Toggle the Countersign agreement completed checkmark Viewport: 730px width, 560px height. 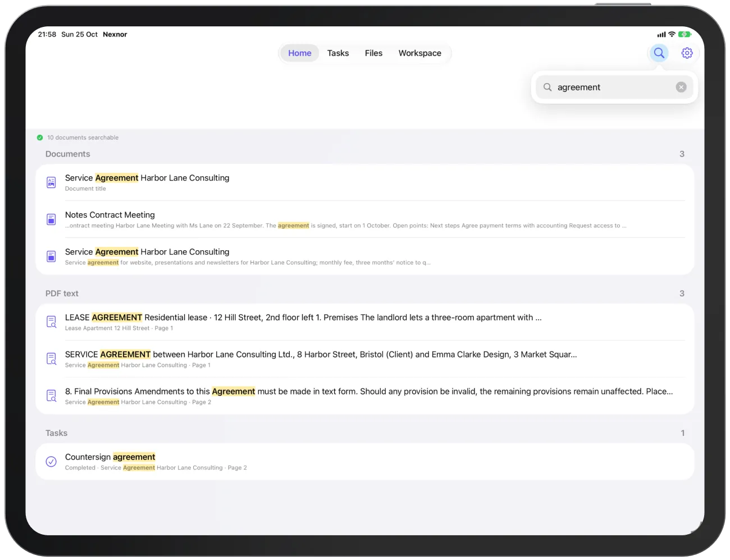pyautogui.click(x=51, y=462)
